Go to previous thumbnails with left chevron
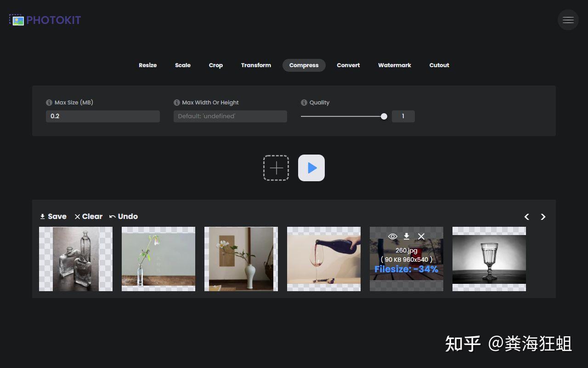The image size is (588, 368). click(x=527, y=217)
